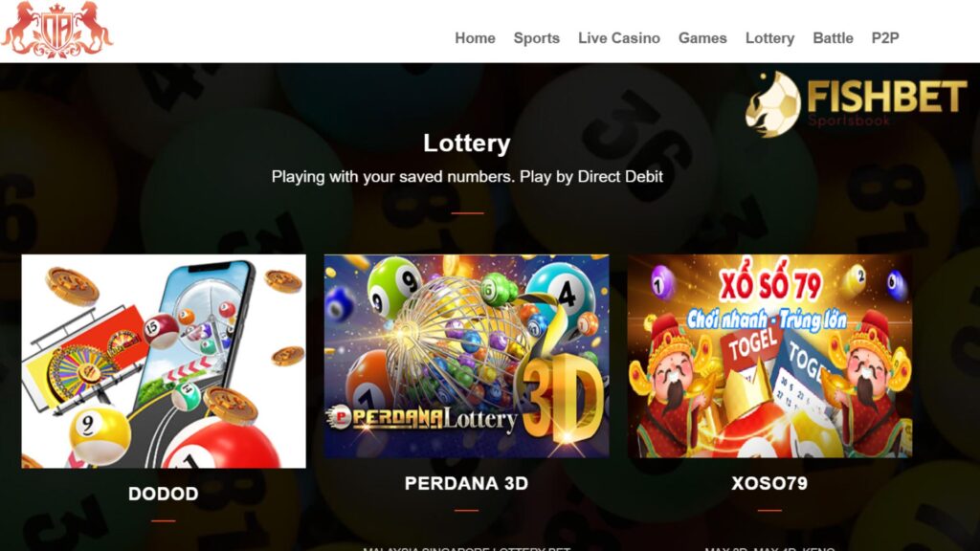Select Games in the navigation bar

(702, 38)
